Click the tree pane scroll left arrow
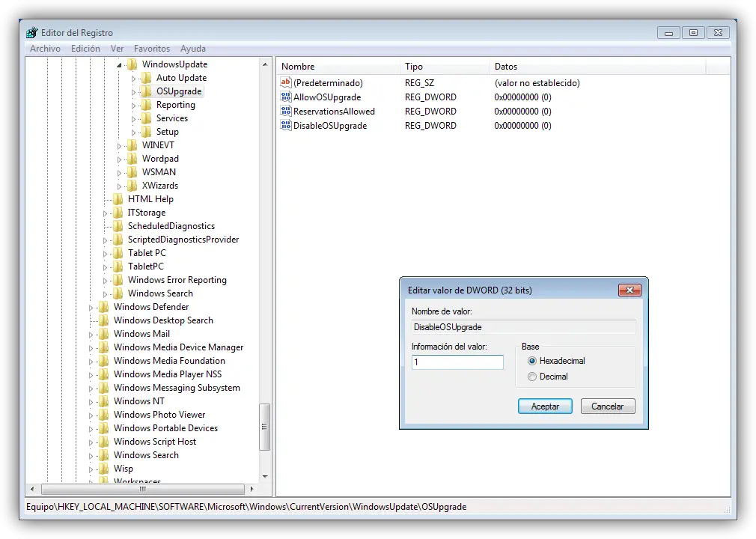 (32, 489)
